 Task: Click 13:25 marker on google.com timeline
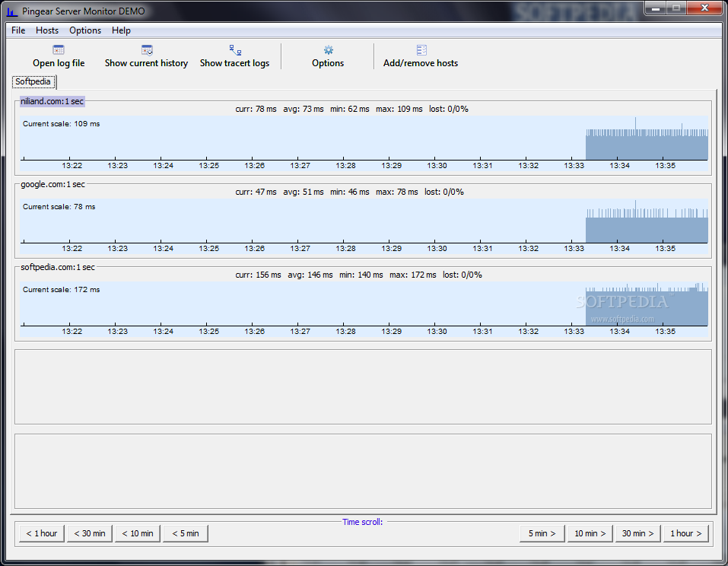tap(209, 249)
